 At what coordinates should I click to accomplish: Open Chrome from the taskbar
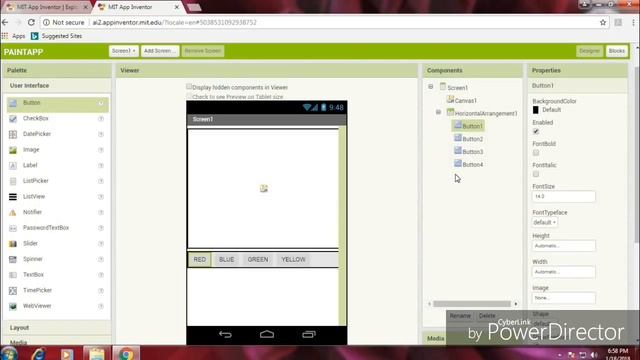point(127,353)
